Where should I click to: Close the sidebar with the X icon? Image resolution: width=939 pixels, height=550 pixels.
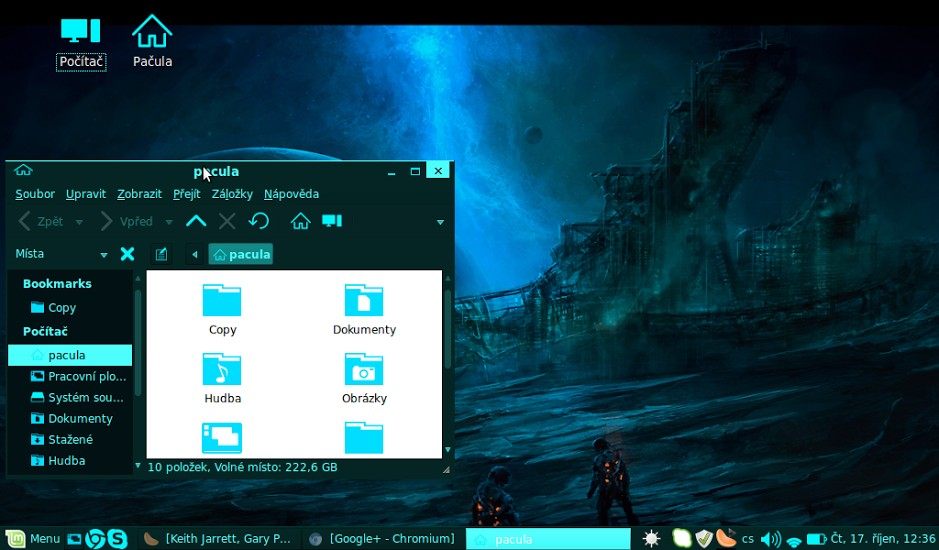point(127,254)
